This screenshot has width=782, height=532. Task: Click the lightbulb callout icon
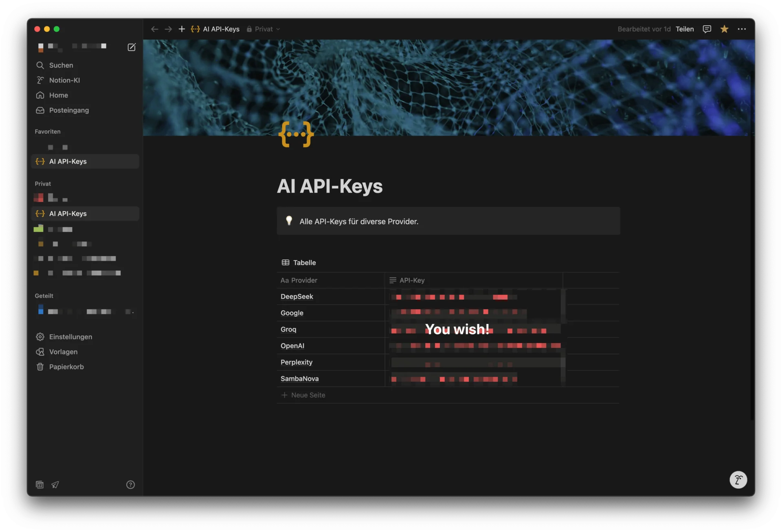[289, 221]
